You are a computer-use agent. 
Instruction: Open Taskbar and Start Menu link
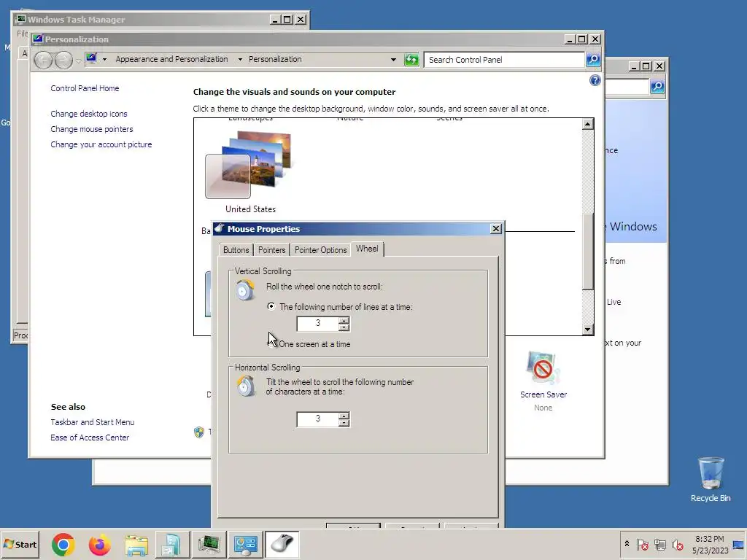click(93, 422)
